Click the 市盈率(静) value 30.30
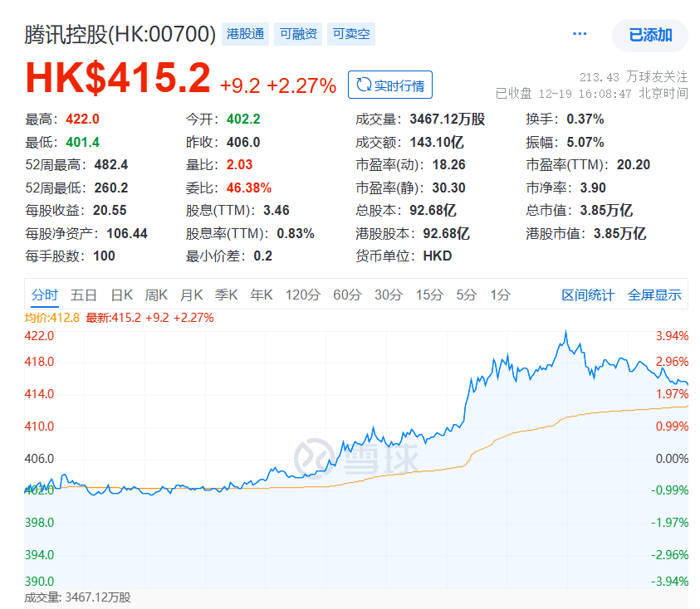This screenshot has width=700, height=609. point(448,188)
